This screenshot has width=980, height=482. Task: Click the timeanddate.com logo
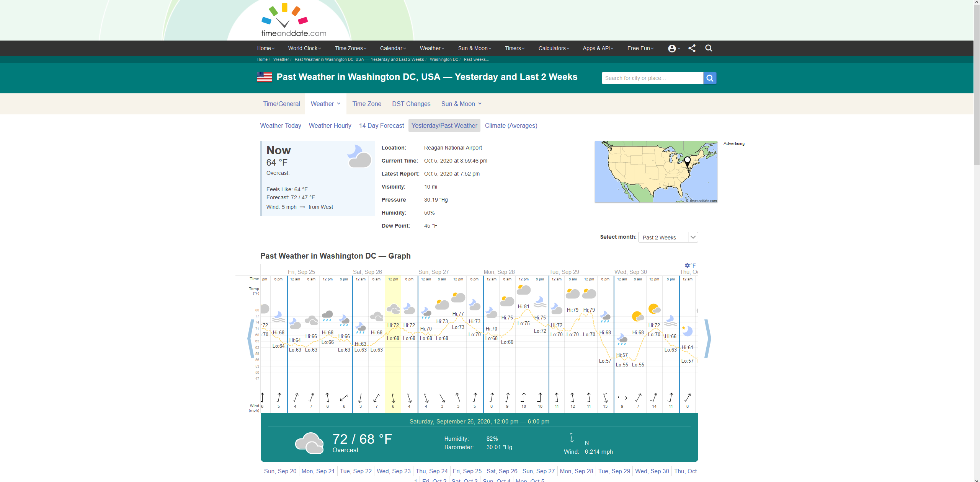click(294, 20)
